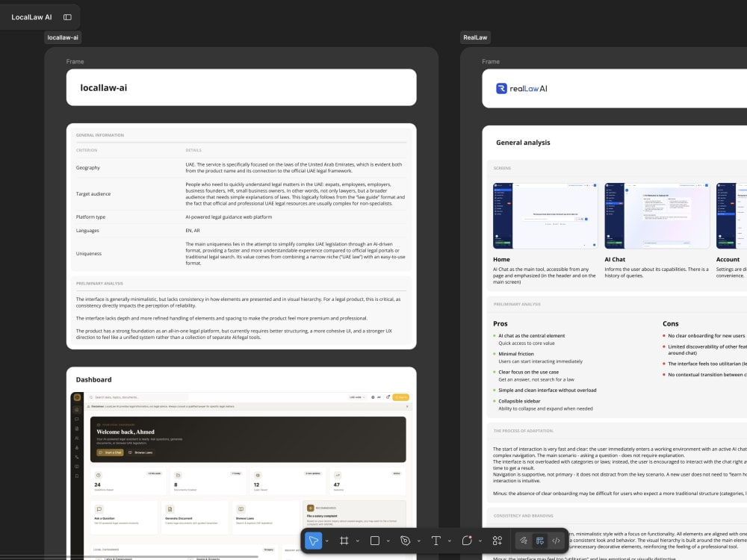The height and width of the screenshot is (560, 747).
Task: Click the realLawAI logo in header frame
Action: pos(521,89)
